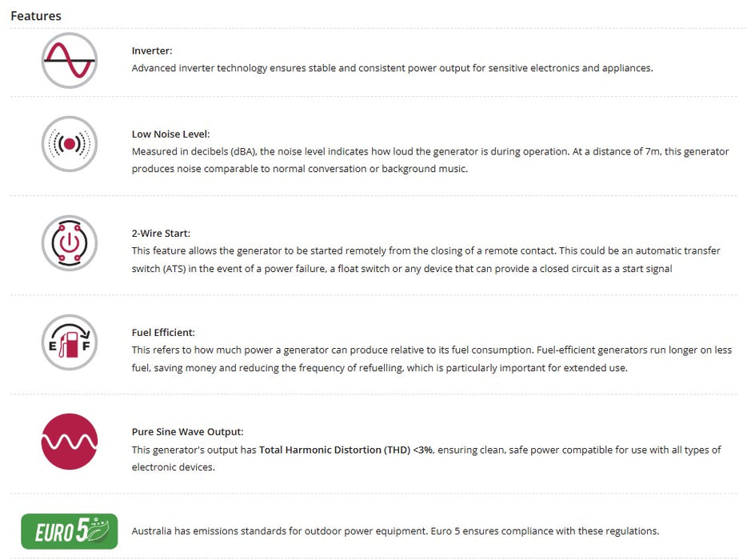Click the remote contact start description line
Screen dimensions: 747x560
[425, 250]
